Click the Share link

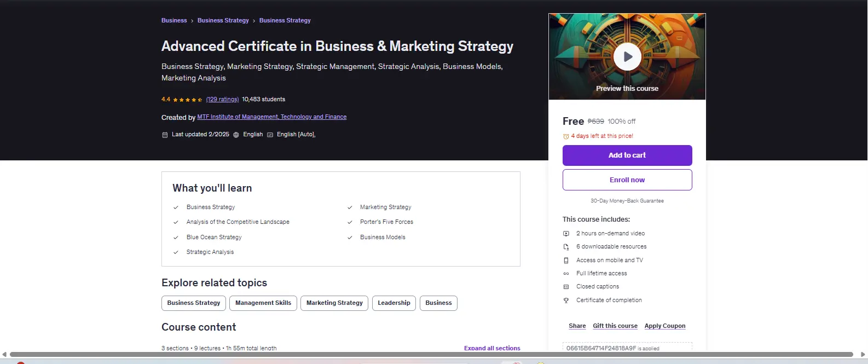577,326
